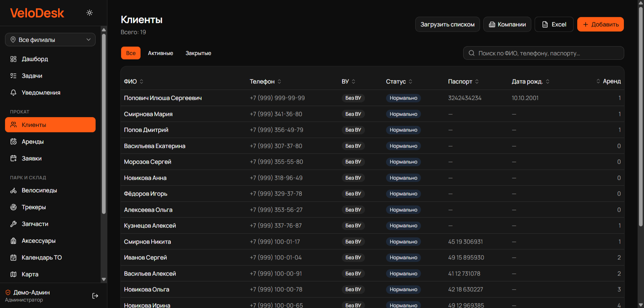Sort the table by ФИО column
644x308 pixels.
point(133,82)
